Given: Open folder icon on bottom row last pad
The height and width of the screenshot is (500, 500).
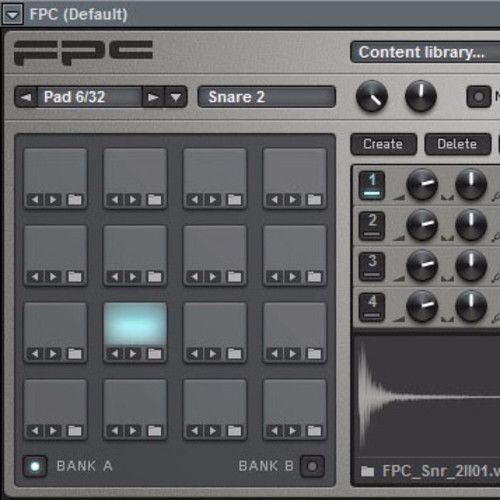Looking at the screenshot, I should [314, 431].
